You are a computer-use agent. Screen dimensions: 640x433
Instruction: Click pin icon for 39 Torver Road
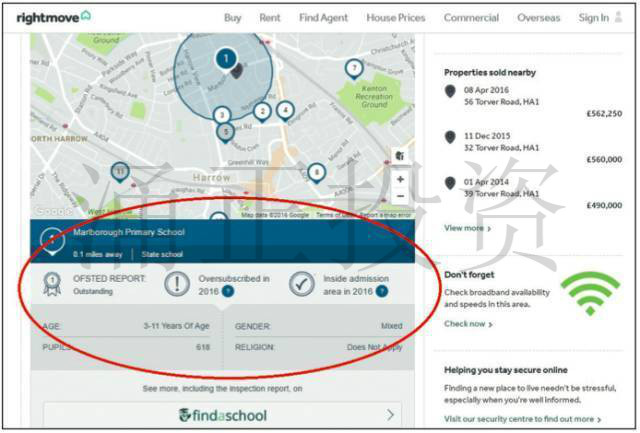point(450,183)
